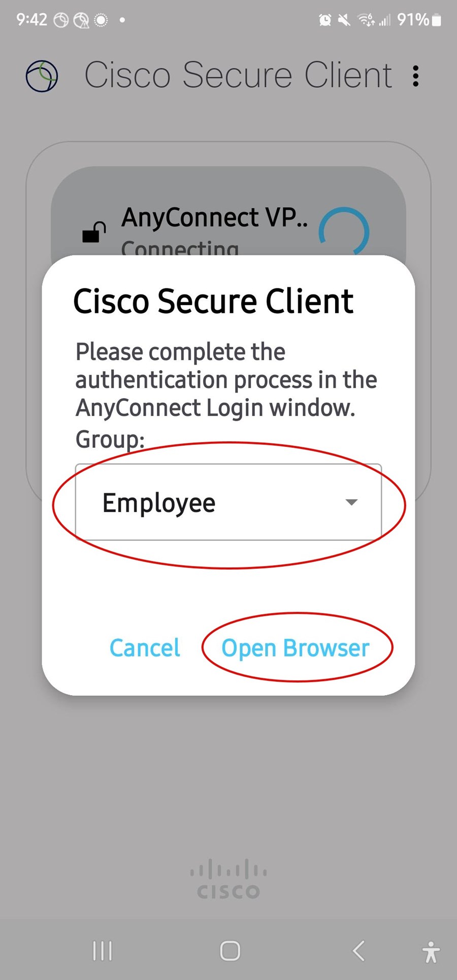The width and height of the screenshot is (457, 980).
Task: Tap the battery percentage indicator
Action: (x=419, y=20)
